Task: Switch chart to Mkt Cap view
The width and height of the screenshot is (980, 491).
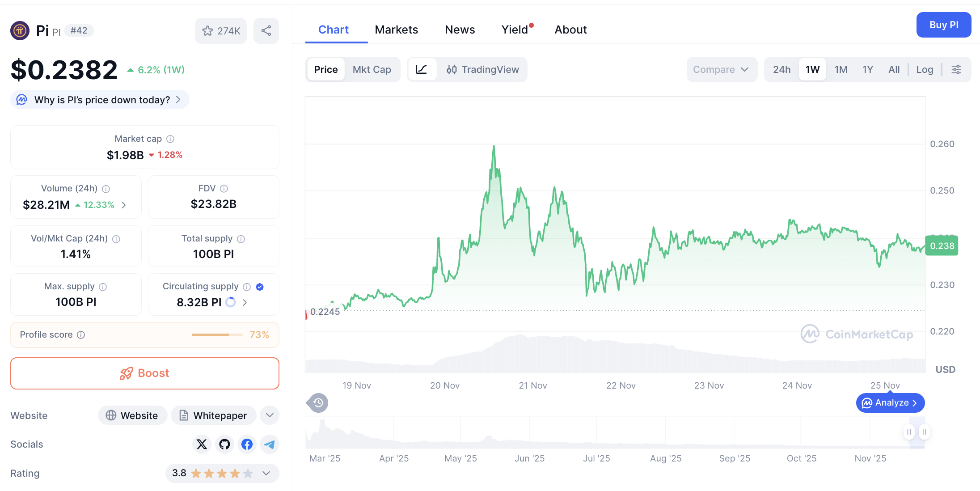Action: (372, 69)
